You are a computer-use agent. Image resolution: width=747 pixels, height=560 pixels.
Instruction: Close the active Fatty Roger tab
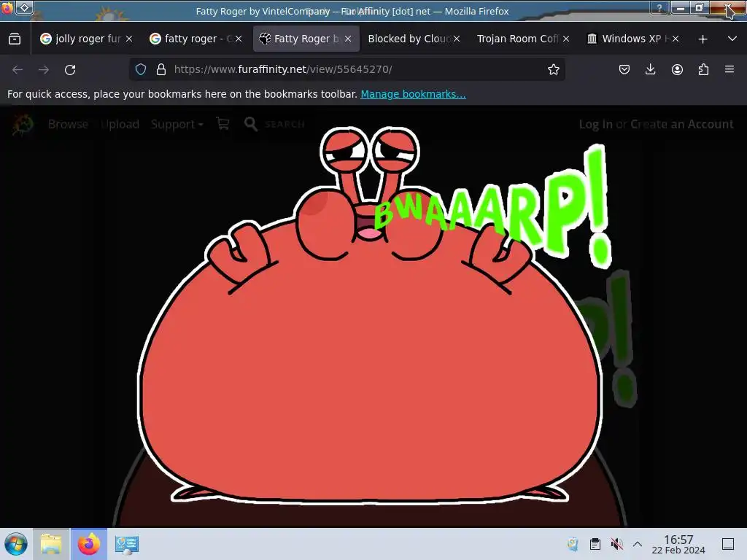click(348, 39)
